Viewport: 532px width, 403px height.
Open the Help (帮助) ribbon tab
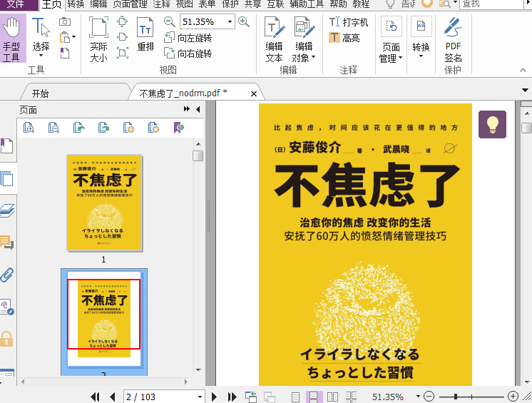(338, 4)
